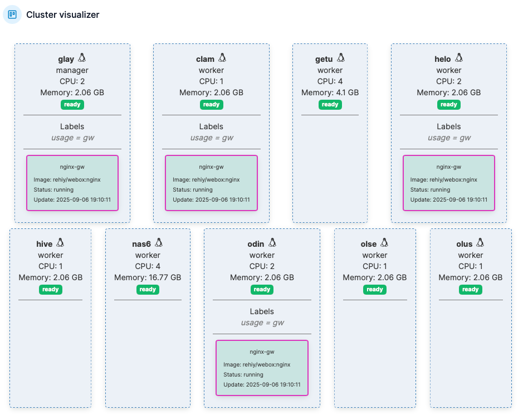Click CPU: 4 on nas6 node

[148, 266]
